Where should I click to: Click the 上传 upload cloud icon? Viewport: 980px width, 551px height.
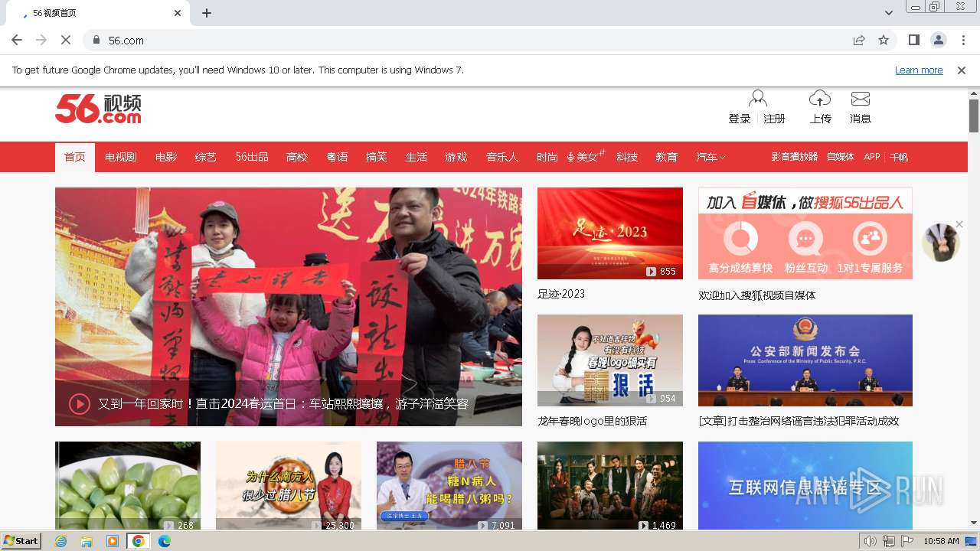coord(820,99)
